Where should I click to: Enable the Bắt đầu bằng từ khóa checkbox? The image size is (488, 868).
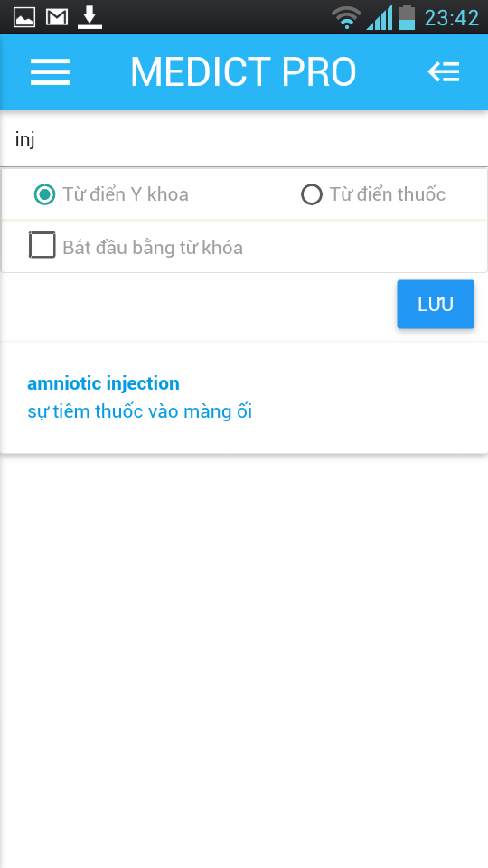(x=42, y=245)
